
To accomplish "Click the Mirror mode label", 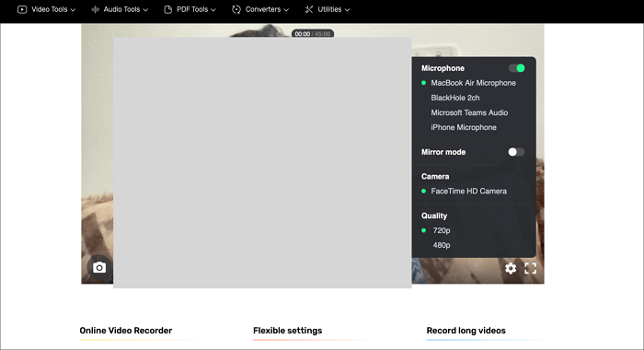I will 443,152.
